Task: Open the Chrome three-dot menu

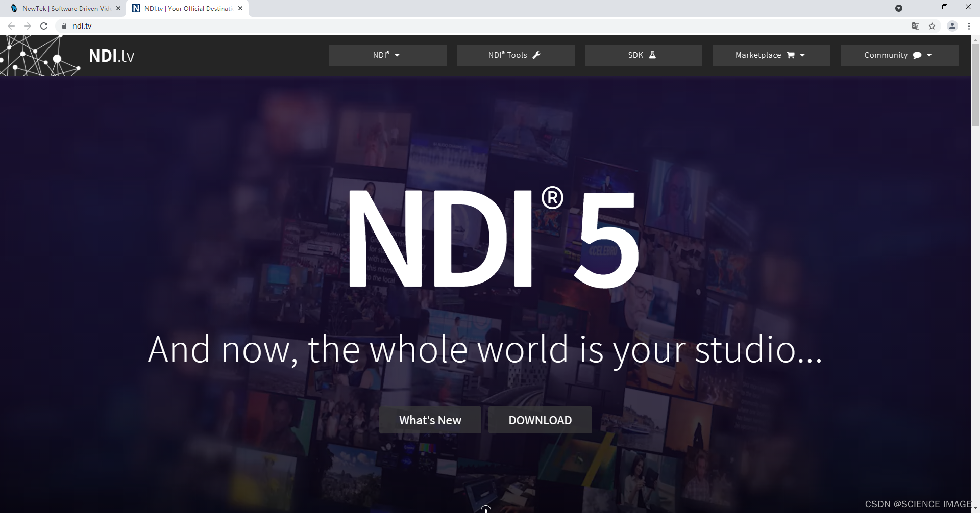Action: pyautogui.click(x=969, y=26)
